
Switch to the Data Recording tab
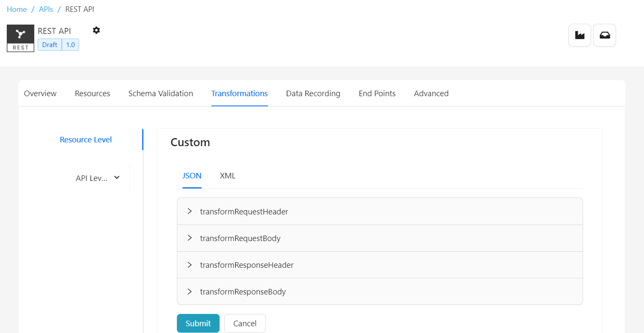click(313, 94)
